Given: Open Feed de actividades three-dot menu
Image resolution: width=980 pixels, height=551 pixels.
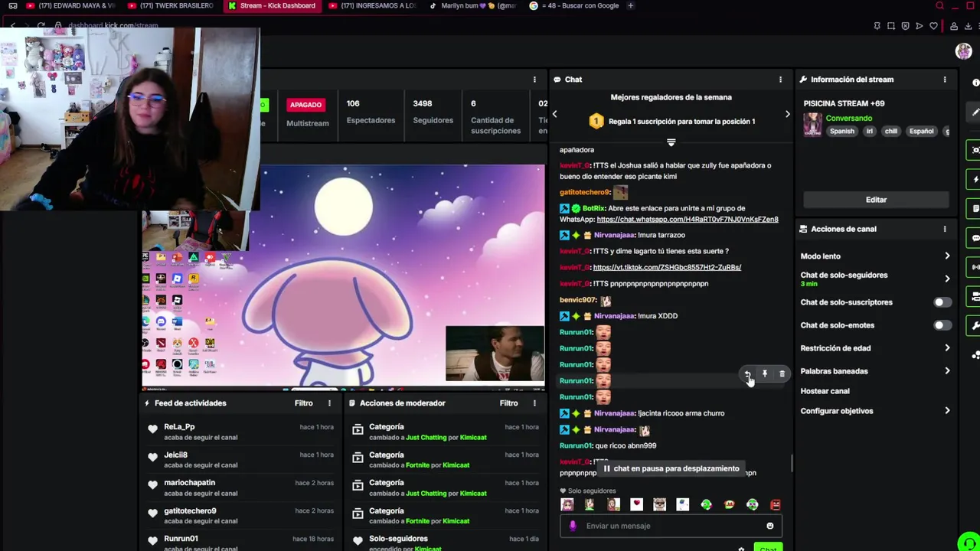Looking at the screenshot, I should pos(329,403).
